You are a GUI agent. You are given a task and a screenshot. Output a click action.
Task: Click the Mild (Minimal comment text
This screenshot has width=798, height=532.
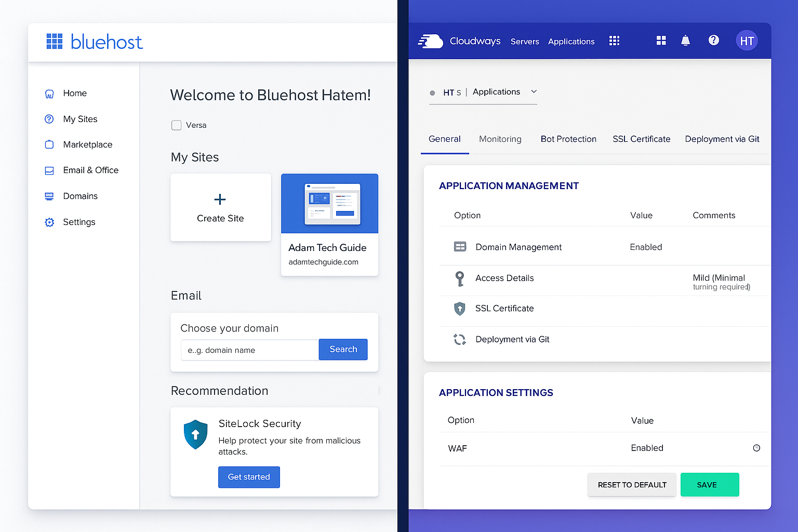pos(719,278)
